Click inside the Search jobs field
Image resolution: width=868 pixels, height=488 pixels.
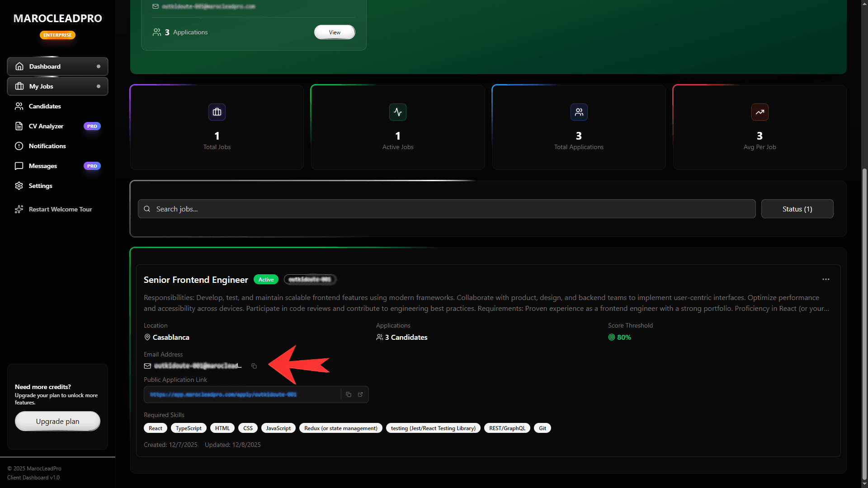316,209
